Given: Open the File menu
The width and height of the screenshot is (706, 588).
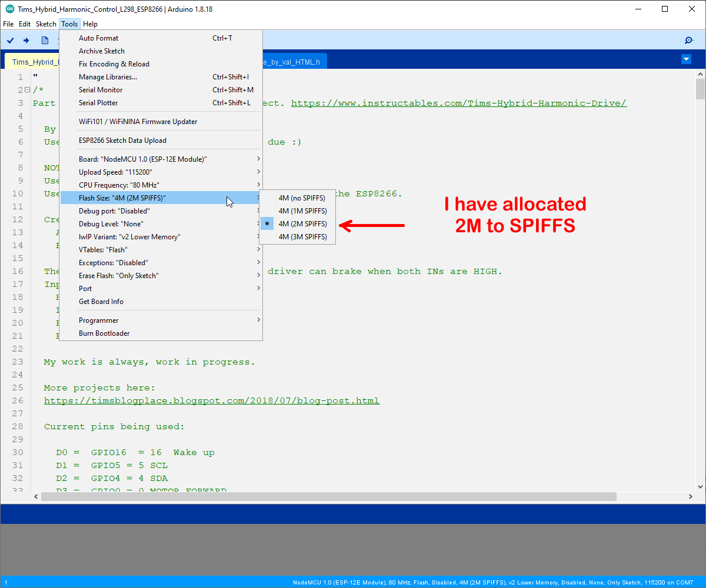Looking at the screenshot, I should coord(8,24).
